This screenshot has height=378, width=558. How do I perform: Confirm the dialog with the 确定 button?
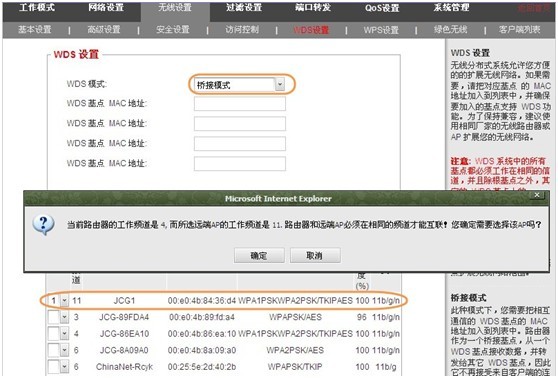tap(259, 255)
